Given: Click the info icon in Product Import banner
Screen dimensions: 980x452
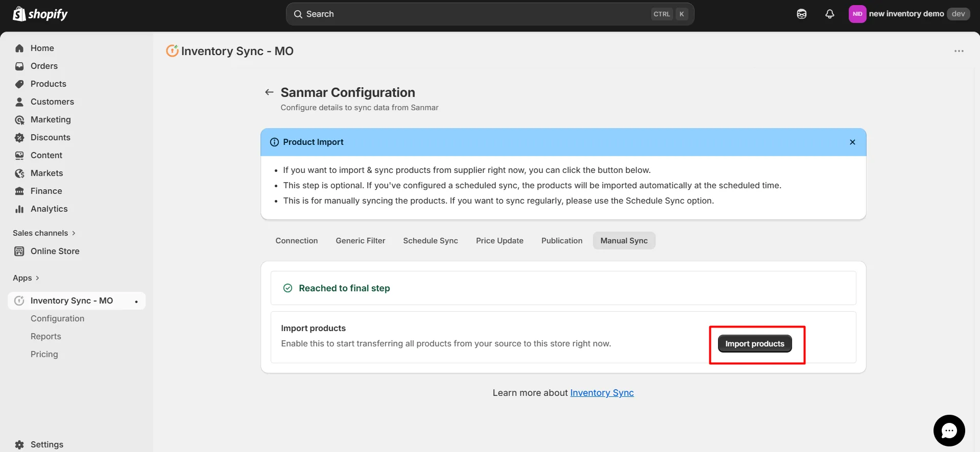Looking at the screenshot, I should (x=274, y=142).
